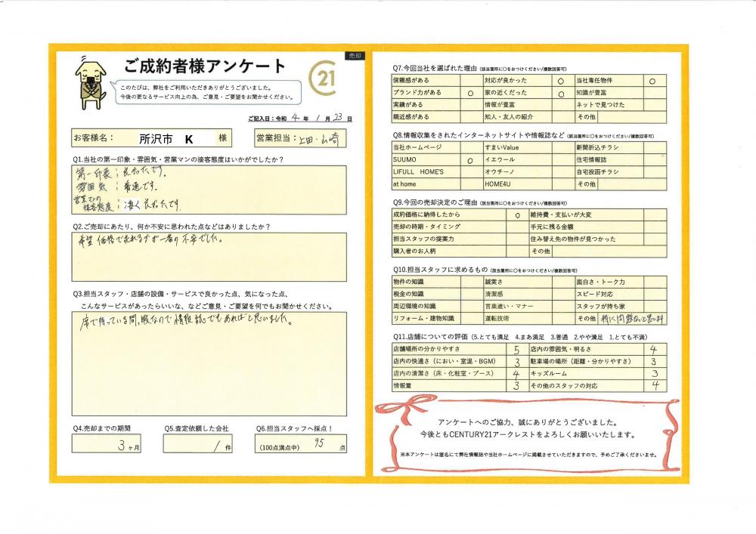Screen dimensions: 756x534
Task: Toggle the circle beside 家の近くだった
Action: [561, 94]
